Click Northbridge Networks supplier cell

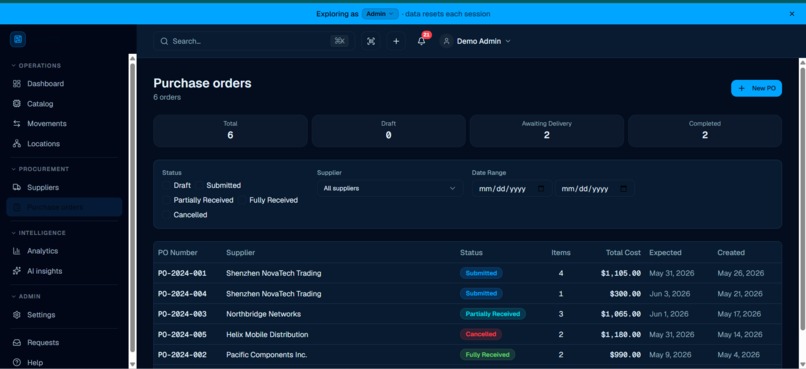click(x=264, y=314)
